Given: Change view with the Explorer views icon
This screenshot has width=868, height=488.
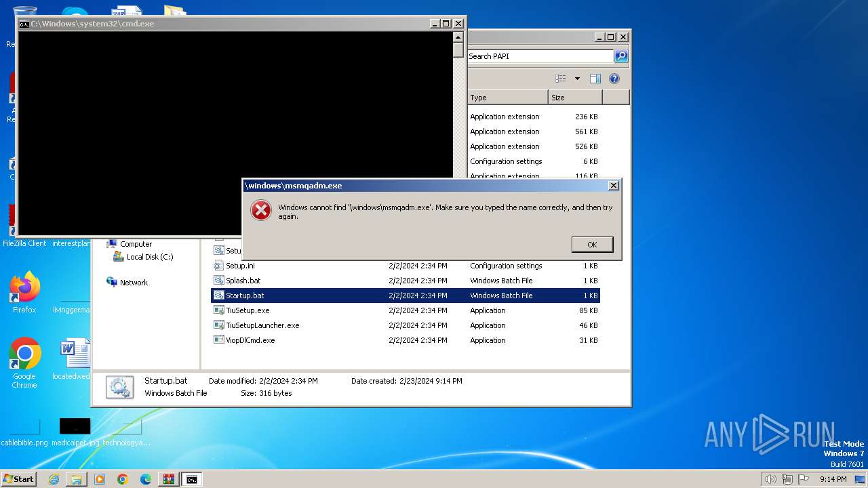Looking at the screenshot, I should point(561,79).
